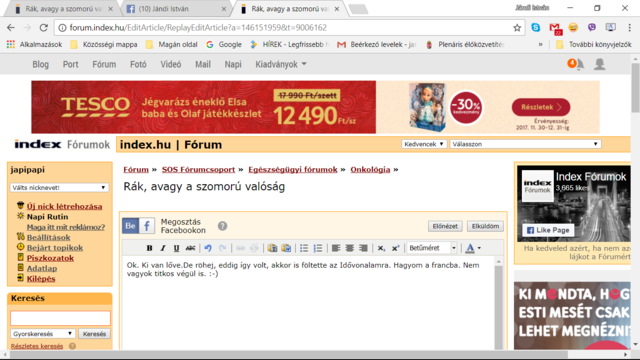
Task: Open Részletes keresés link
Action: [37, 346]
